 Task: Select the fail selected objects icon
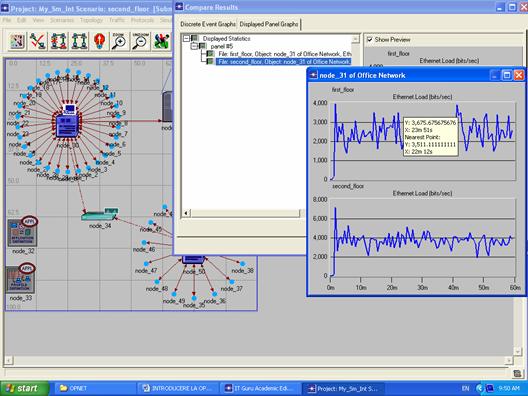point(59,41)
